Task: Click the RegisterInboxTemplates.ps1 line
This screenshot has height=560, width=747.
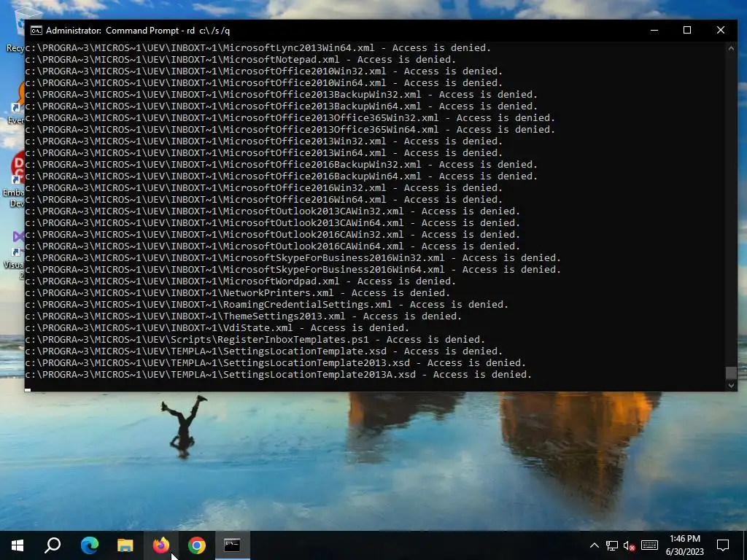Action: (255, 340)
